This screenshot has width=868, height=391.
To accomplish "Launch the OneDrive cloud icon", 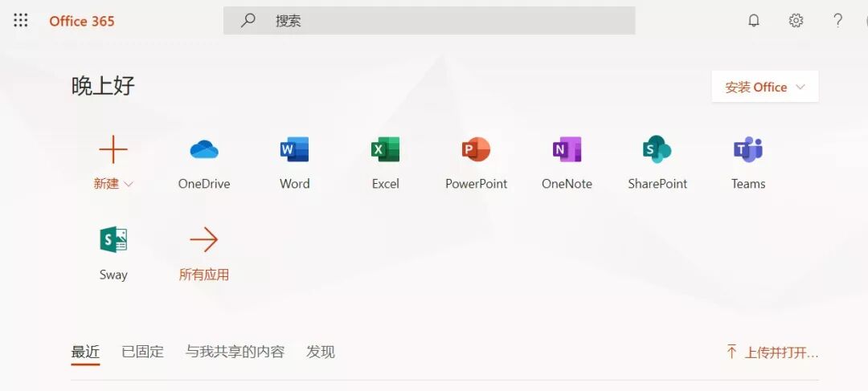I will [x=203, y=149].
